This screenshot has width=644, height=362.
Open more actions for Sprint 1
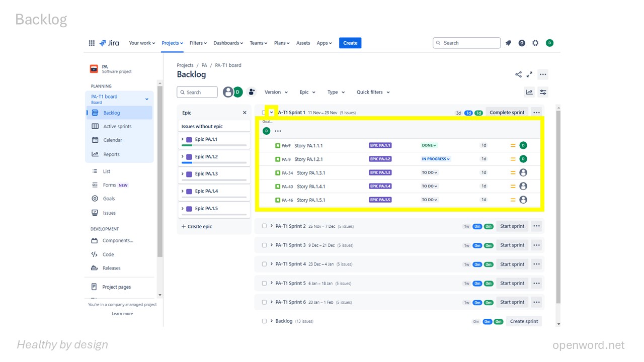(x=536, y=113)
